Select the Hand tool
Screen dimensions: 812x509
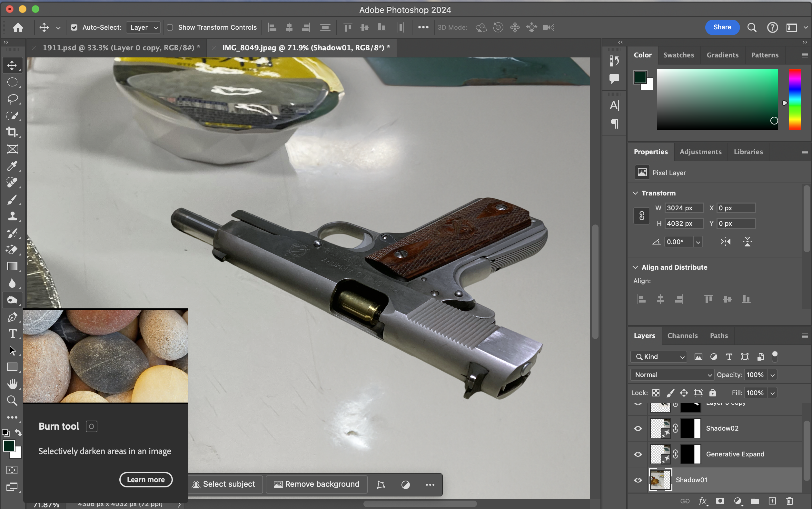[x=12, y=384]
